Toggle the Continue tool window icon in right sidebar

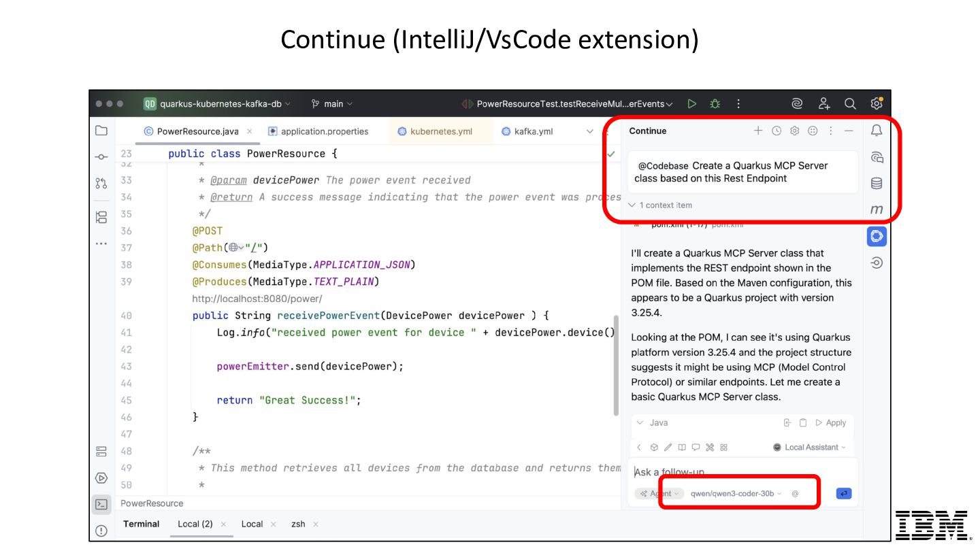click(x=877, y=236)
